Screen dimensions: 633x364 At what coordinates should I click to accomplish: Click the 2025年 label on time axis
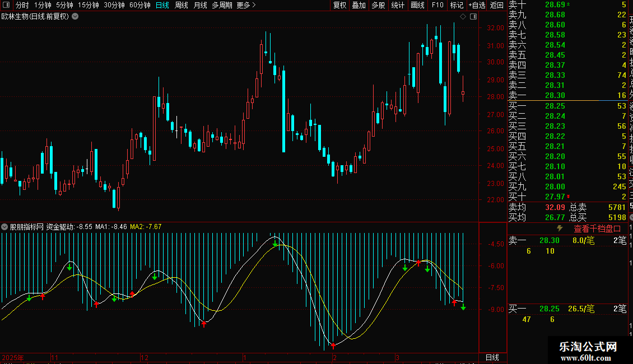(x=13, y=357)
